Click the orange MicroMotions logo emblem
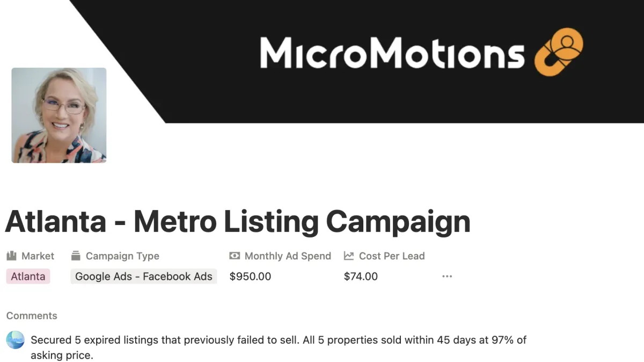Image resolution: width=644 pixels, height=362 pixels. pos(559,52)
